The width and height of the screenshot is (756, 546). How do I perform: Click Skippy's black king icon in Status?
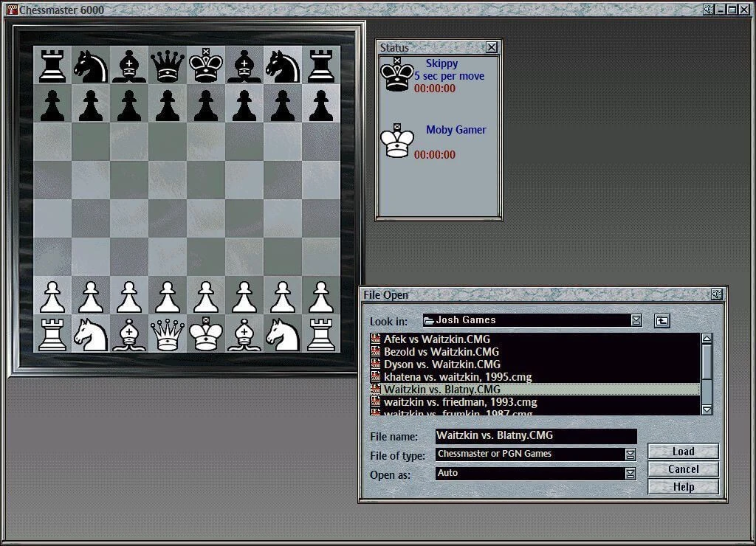coord(396,75)
